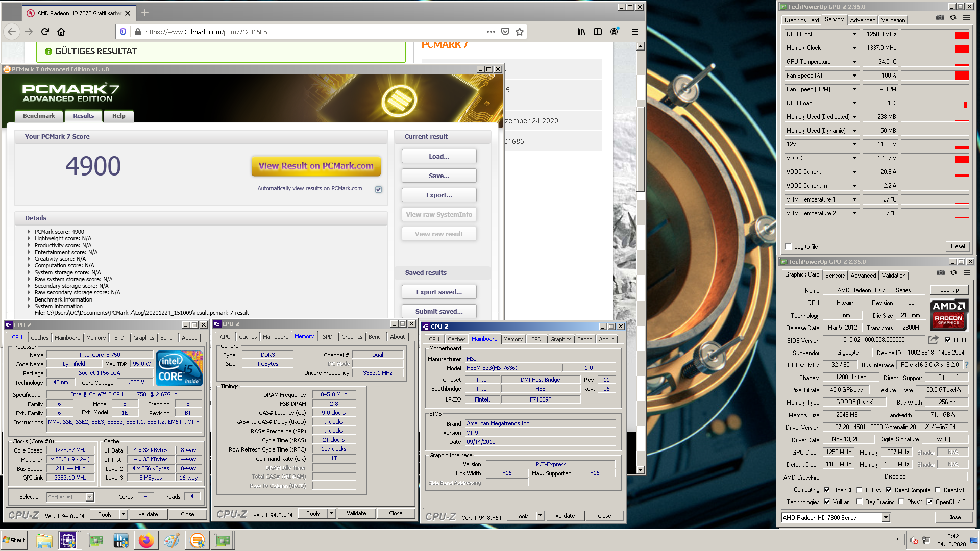Toggle DirectML checkbox in GPU-Z
980x551 pixels.
tap(938, 490)
